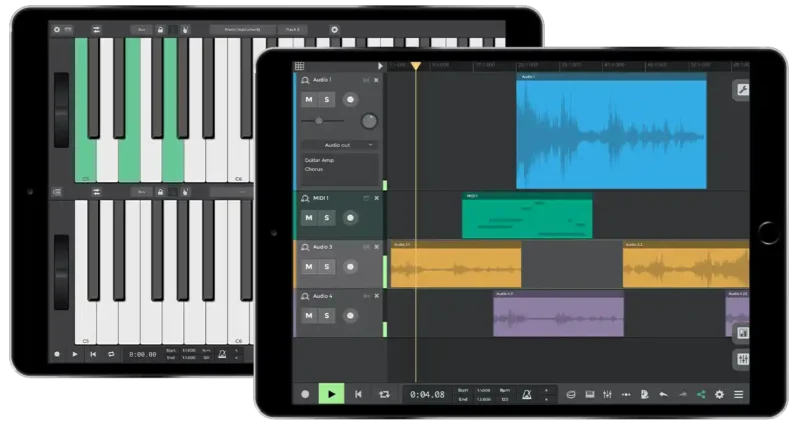Screen dimensions: 800x423
Task: Start playback with the green play button
Action: pyautogui.click(x=331, y=394)
